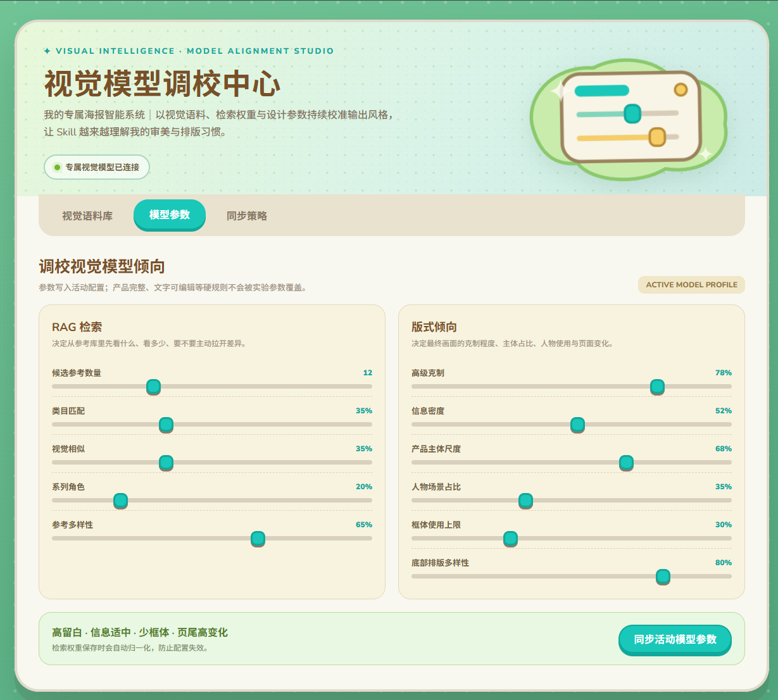
Task: Click the 底部排版多样性 slider handle
Action: click(663, 577)
